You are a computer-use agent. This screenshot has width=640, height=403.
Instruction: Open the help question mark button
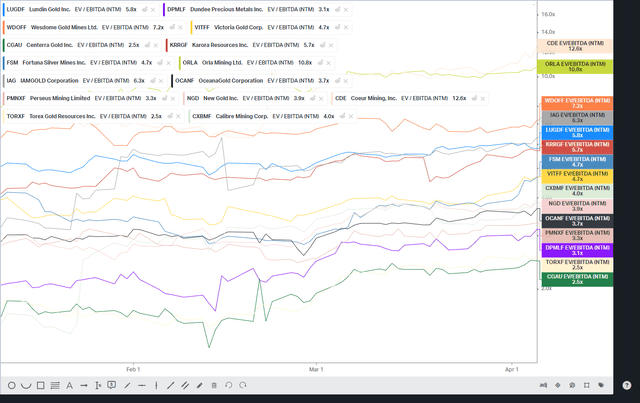[x=627, y=385]
